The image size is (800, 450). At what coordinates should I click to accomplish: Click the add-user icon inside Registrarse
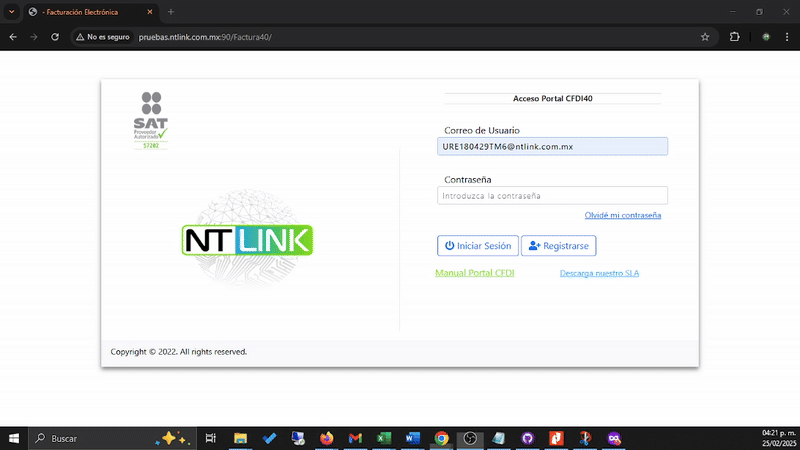click(x=534, y=245)
